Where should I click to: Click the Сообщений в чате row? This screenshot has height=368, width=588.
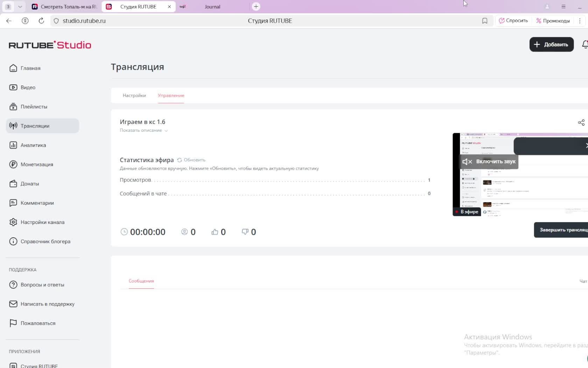click(x=275, y=193)
